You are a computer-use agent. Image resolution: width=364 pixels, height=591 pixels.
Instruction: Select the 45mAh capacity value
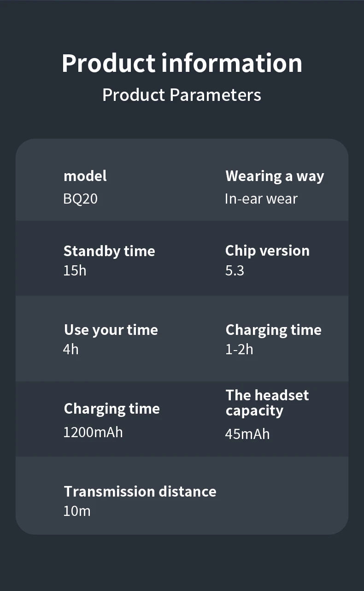tap(247, 434)
